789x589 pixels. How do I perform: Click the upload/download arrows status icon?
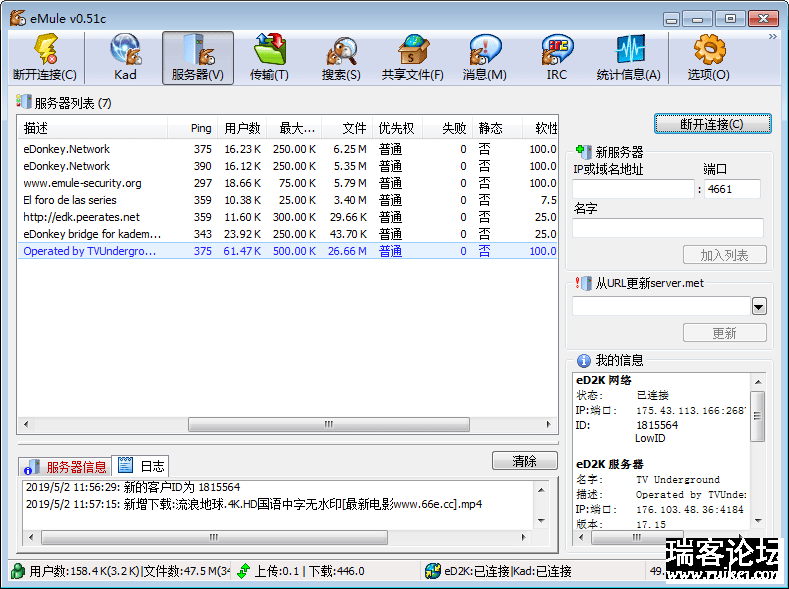[x=244, y=571]
